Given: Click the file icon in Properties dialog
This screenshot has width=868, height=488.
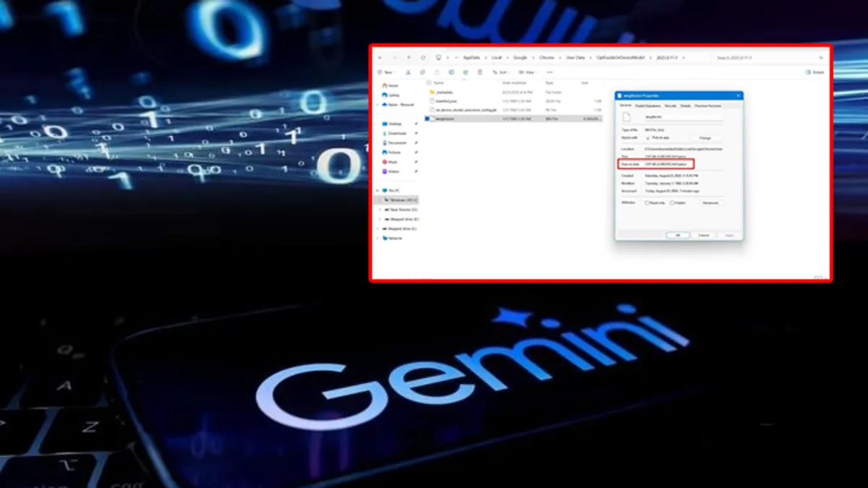Looking at the screenshot, I should 627,117.
